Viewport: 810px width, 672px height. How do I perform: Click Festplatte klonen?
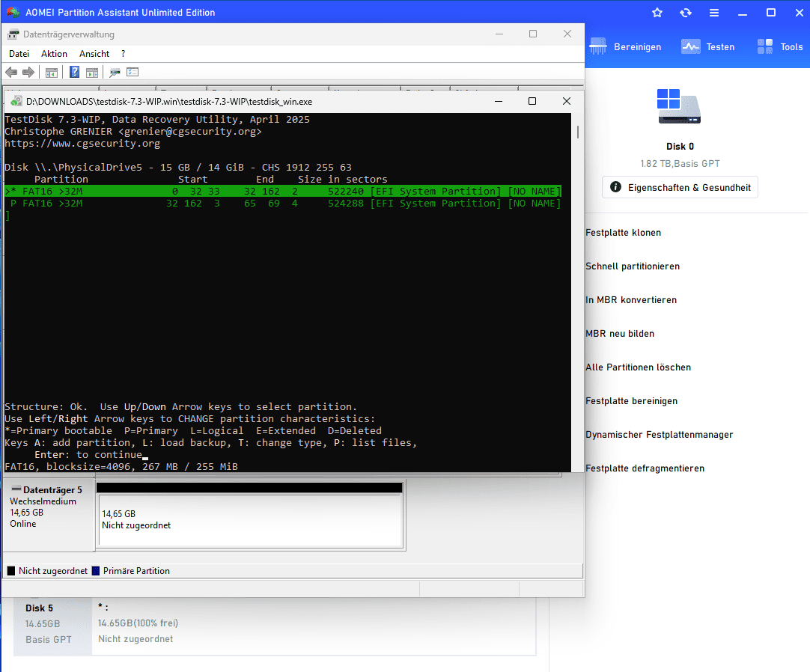point(623,233)
